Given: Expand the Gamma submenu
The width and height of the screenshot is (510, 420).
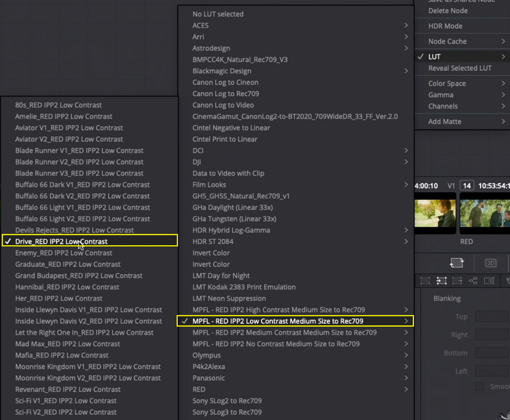Looking at the screenshot, I should pos(462,94).
